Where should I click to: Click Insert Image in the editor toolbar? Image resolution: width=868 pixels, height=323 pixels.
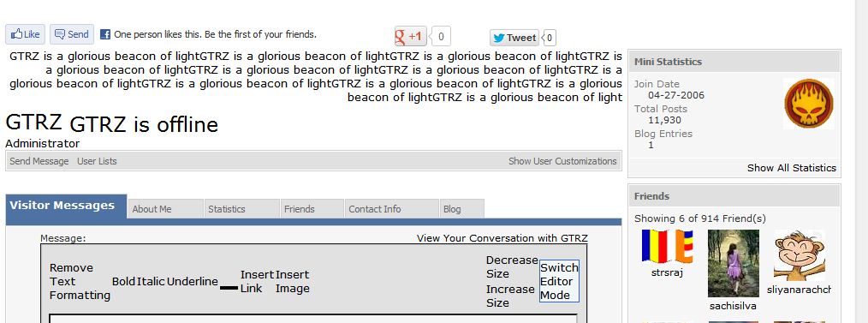(292, 282)
